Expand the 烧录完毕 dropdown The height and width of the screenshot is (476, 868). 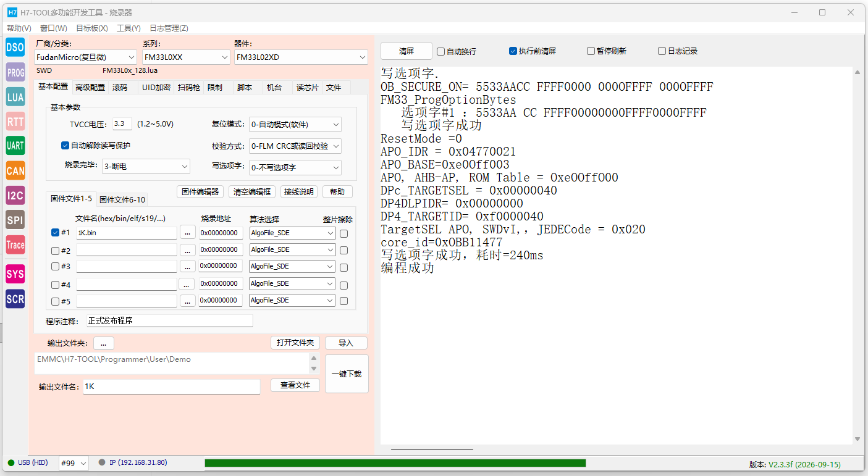tap(146, 167)
